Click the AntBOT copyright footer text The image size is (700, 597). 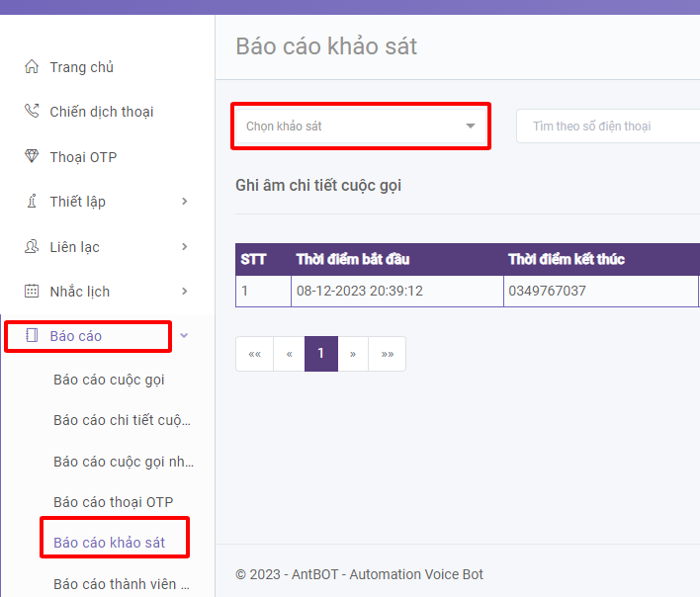pyautogui.click(x=359, y=574)
